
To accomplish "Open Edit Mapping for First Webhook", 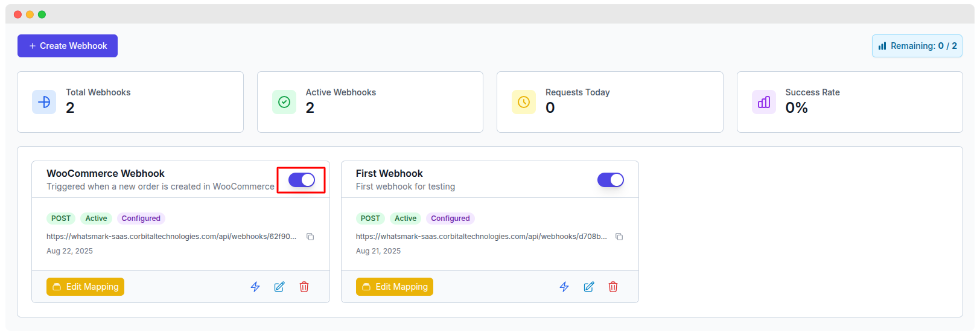I will (x=395, y=287).
